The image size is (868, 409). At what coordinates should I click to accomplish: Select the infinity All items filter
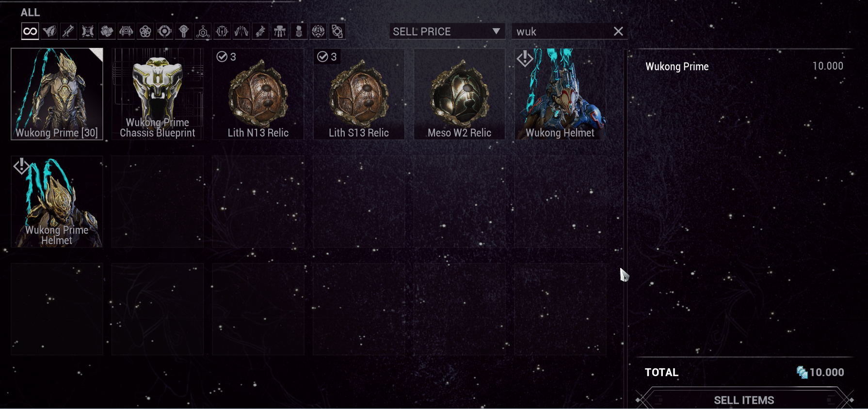click(x=30, y=31)
